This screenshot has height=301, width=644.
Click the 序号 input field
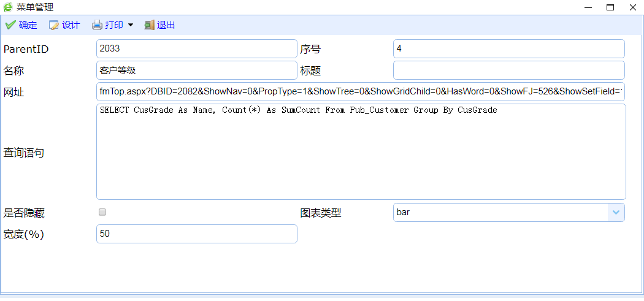[508, 48]
